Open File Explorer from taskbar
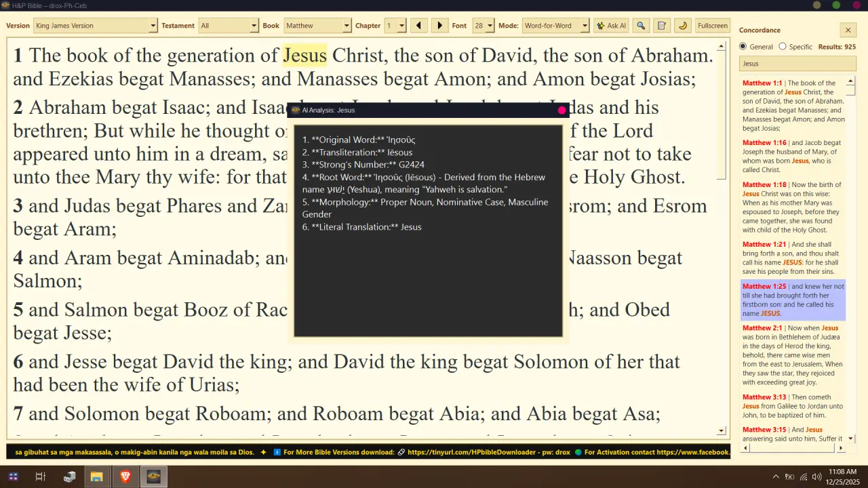The width and height of the screenshot is (868, 488). pyautogui.click(x=96, y=476)
